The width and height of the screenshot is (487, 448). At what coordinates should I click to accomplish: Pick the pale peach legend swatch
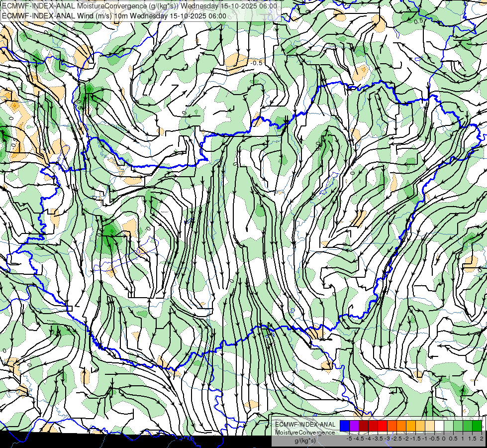430,426
